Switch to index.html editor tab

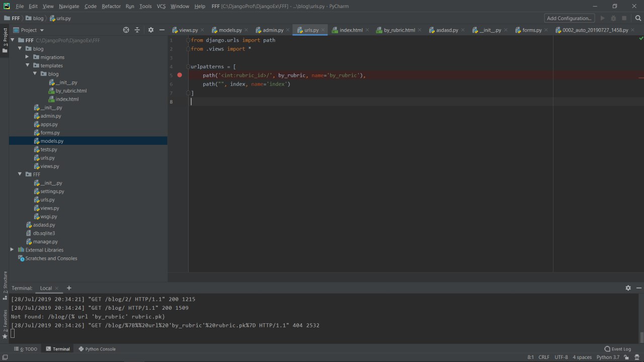click(x=351, y=30)
